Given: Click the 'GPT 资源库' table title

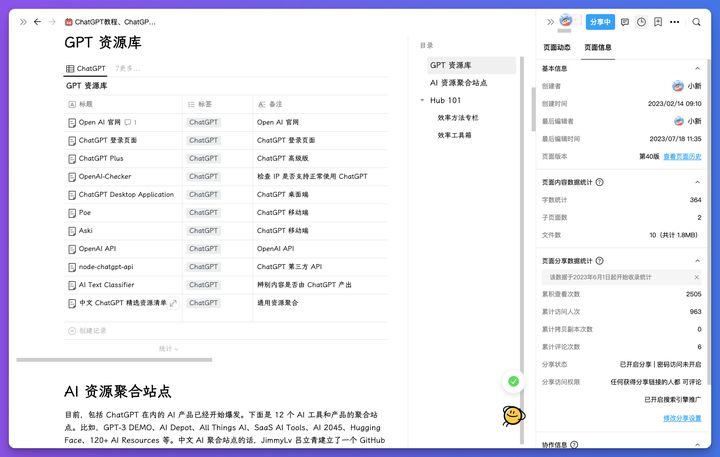Looking at the screenshot, I should [x=86, y=86].
